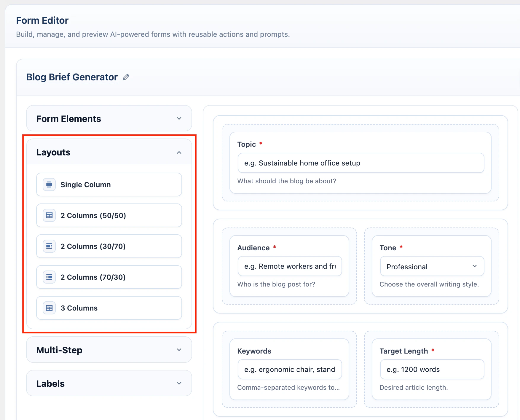Click the Tone field label
This screenshot has height=420, width=520.
[388, 248]
